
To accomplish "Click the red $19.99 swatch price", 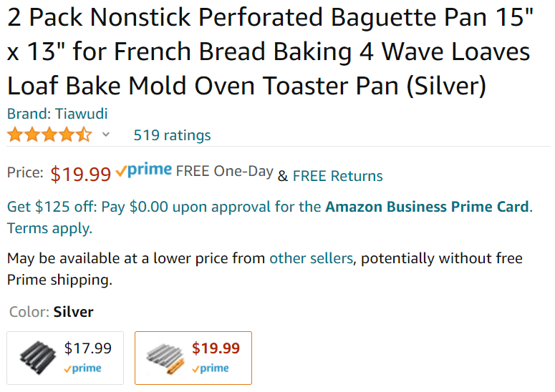I will coord(216,348).
